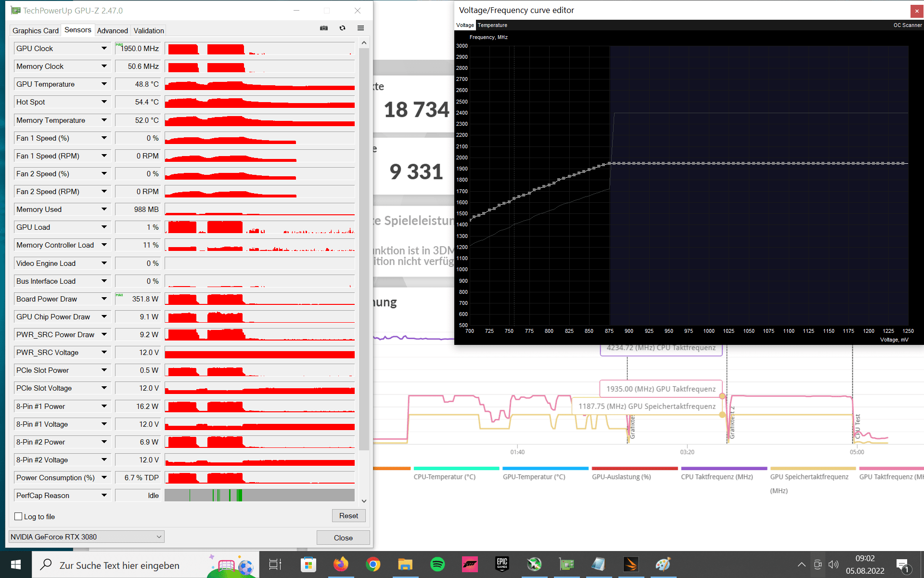Expand the PerfCap Reason dropdown

[x=104, y=495]
